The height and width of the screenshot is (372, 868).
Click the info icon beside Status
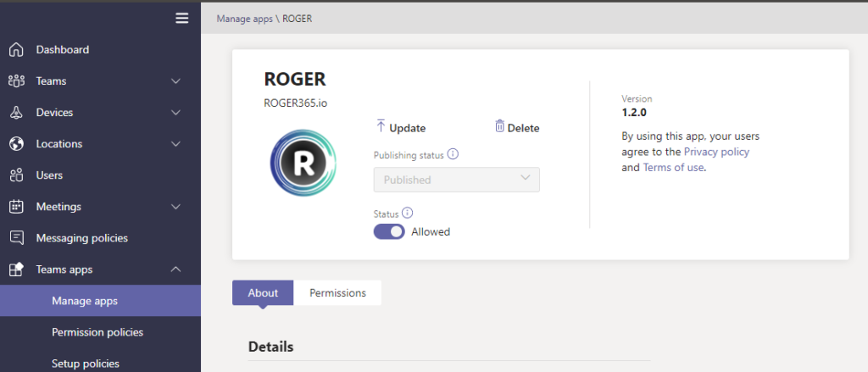pos(407,214)
